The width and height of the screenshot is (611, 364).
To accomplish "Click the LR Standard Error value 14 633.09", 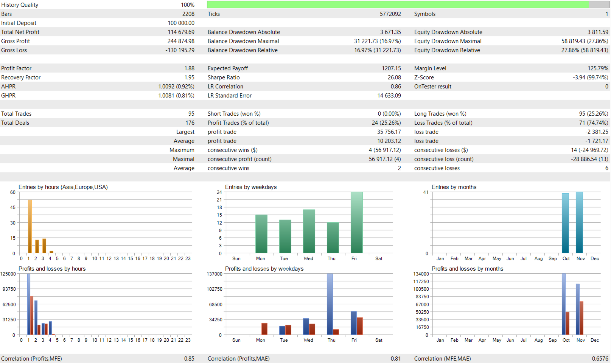I will coord(389,96).
